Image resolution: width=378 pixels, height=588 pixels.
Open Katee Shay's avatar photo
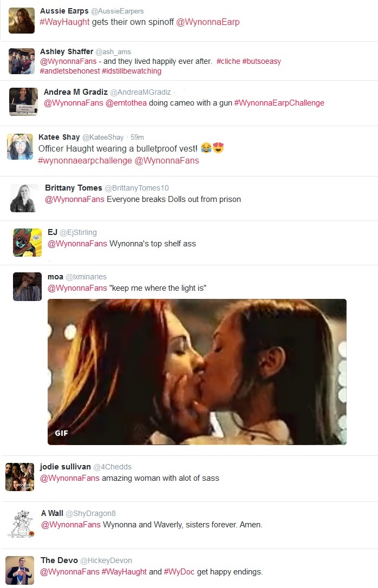[x=20, y=147]
